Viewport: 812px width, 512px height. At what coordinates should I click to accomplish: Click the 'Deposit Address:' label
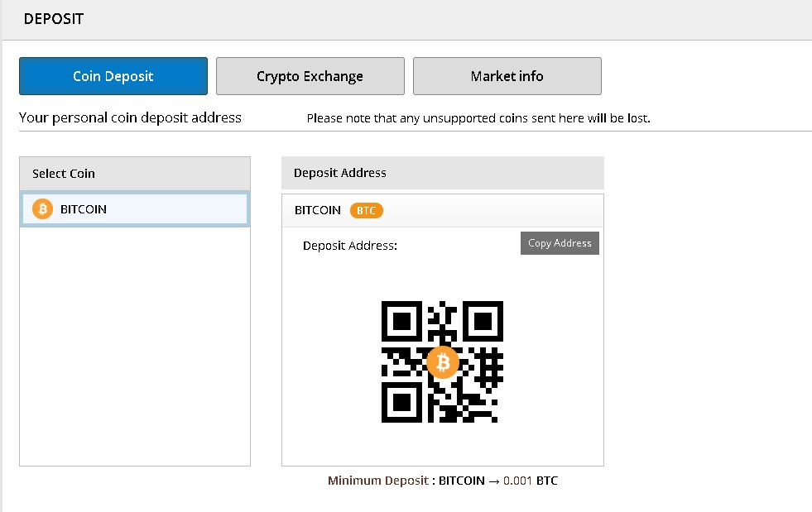(350, 246)
